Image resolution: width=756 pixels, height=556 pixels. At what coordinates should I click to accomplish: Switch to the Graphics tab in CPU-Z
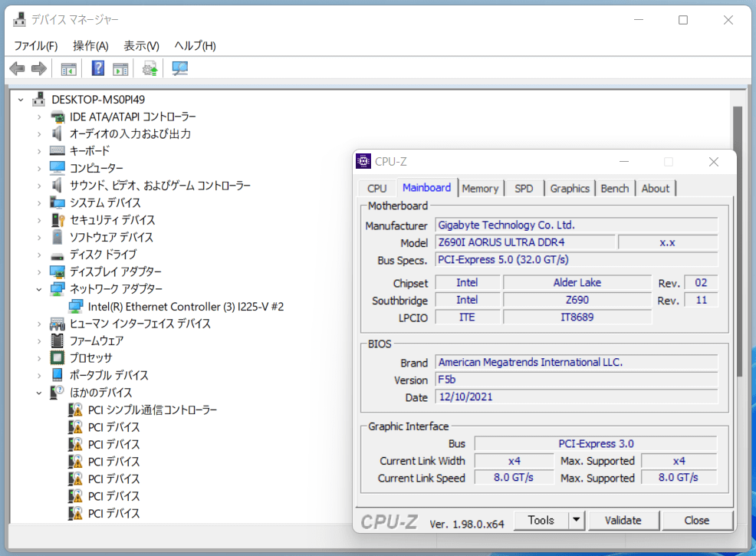pyautogui.click(x=570, y=189)
